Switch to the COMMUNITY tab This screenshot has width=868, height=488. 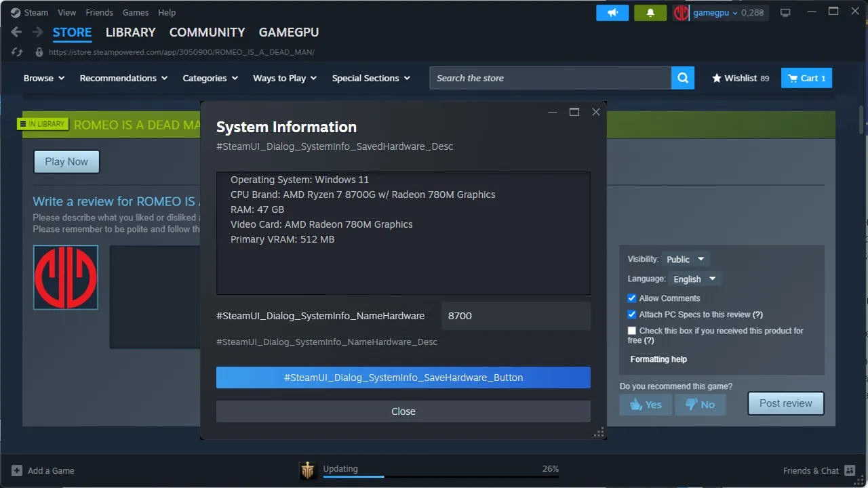tap(207, 32)
